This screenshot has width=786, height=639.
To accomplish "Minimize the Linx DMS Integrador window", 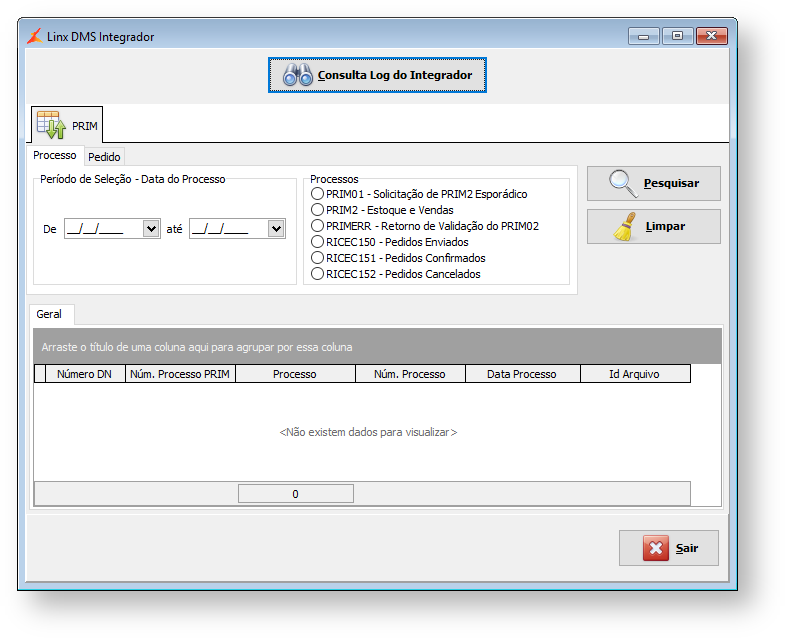I will [643, 36].
